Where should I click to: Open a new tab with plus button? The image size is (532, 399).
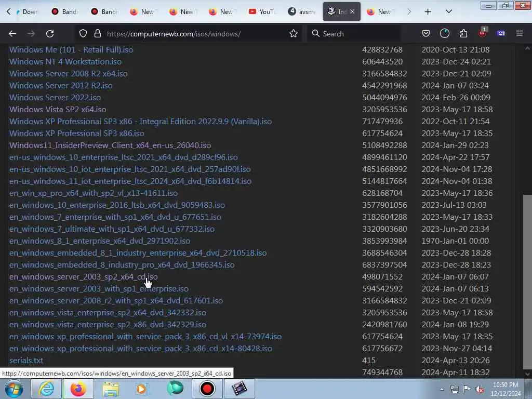(428, 12)
